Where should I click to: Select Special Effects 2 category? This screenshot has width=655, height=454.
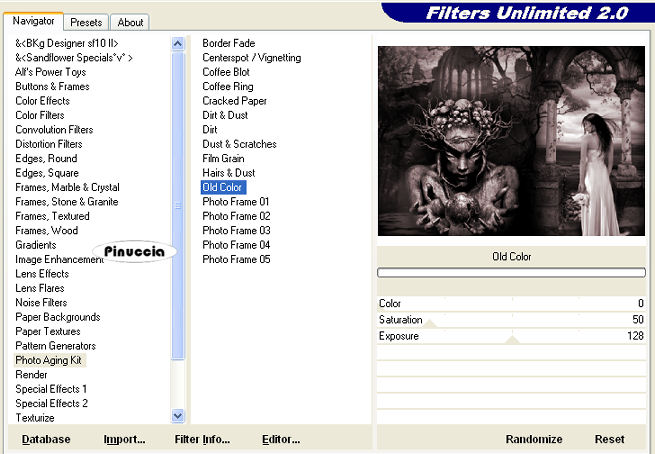pos(51,403)
